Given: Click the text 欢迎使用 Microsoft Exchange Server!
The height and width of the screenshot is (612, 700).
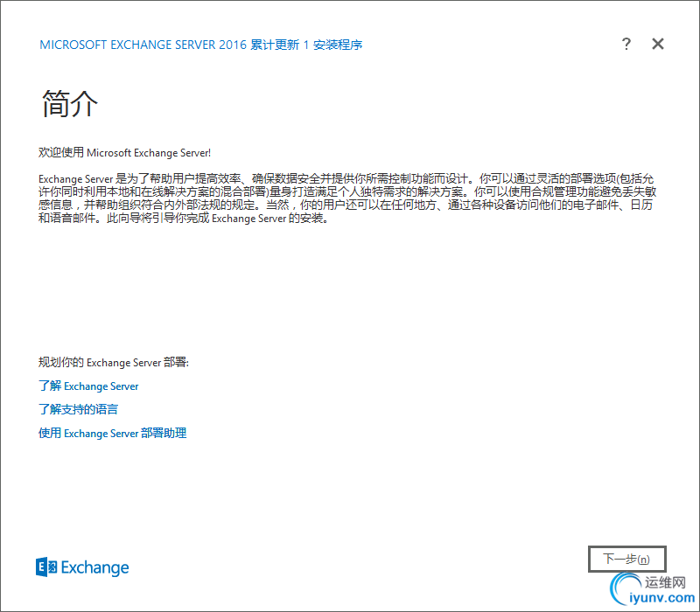Looking at the screenshot, I should pyautogui.click(x=124, y=152).
